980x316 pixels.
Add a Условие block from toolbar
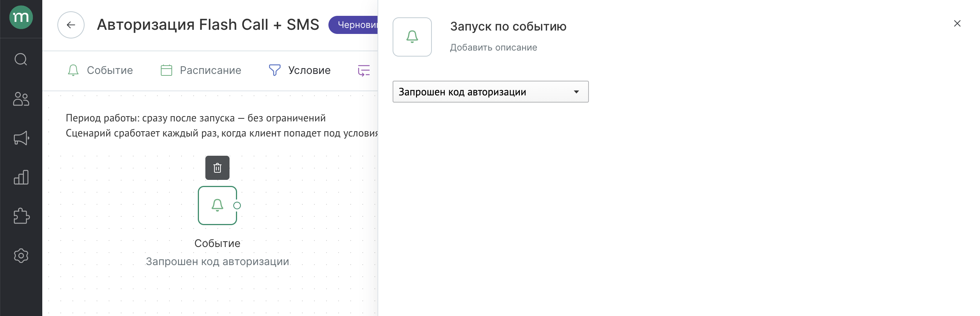click(299, 70)
